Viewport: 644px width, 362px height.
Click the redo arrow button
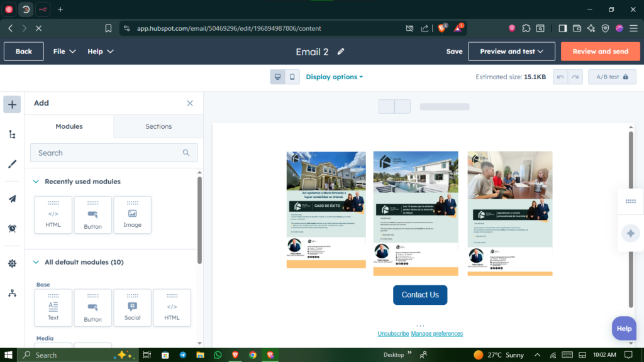(575, 77)
